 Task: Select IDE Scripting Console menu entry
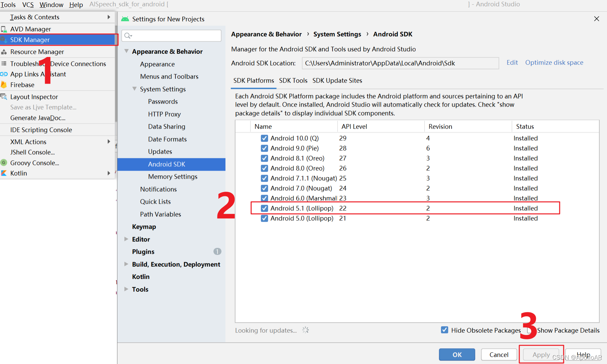coord(58,130)
